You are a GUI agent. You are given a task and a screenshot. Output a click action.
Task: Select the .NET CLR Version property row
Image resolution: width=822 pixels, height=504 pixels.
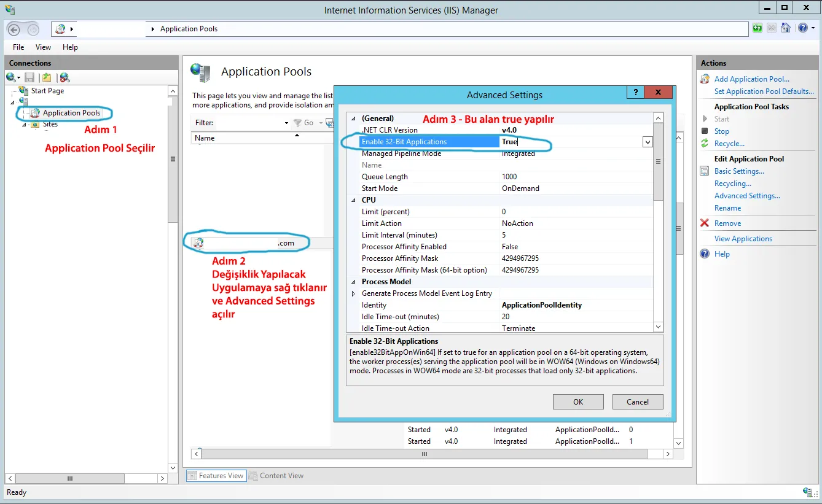pos(500,130)
